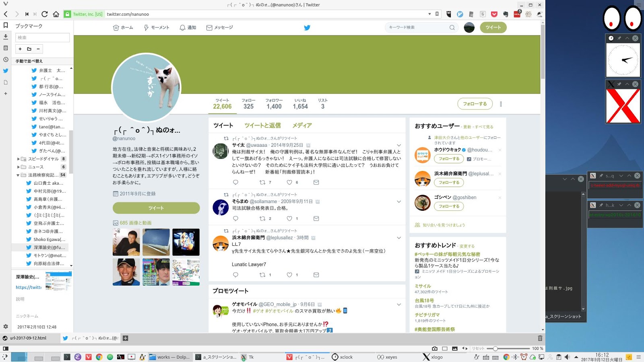Screen dimensions: 644x362
Task: Open the Twitter web panel icon
Action: point(6,71)
